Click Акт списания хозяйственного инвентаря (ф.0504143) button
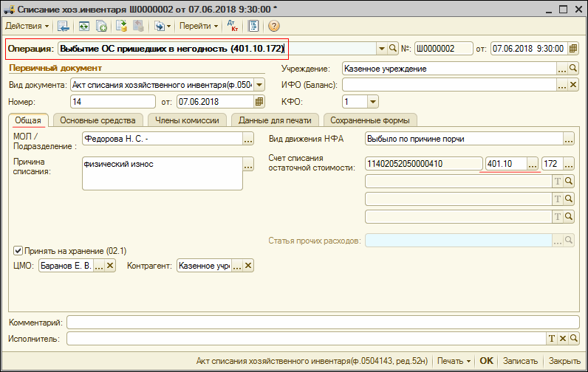This screenshot has width=588, height=372. pos(312,361)
